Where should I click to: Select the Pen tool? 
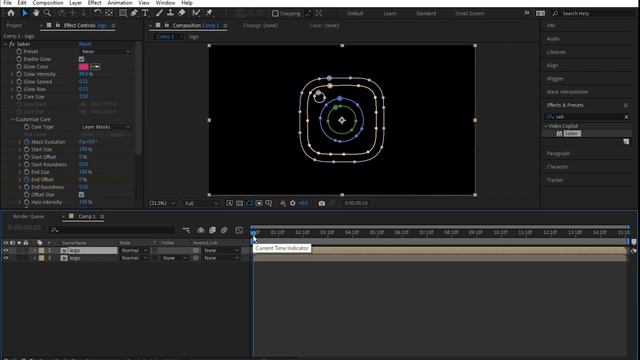point(134,13)
